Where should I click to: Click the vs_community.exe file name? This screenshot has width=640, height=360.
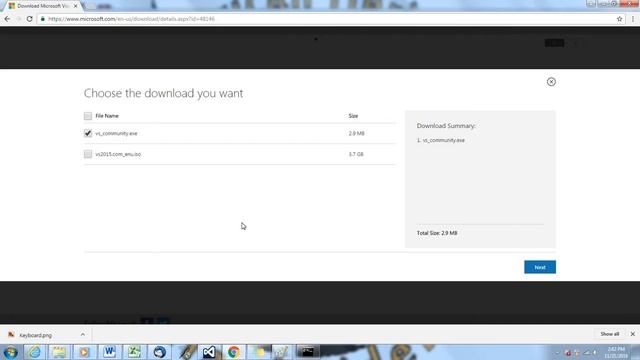click(x=116, y=133)
